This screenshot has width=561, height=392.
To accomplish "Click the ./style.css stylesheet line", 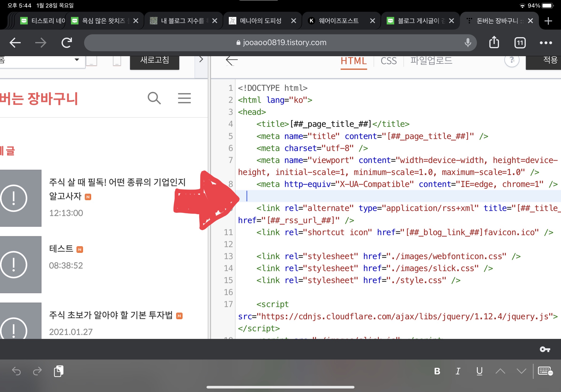I will [x=358, y=280].
